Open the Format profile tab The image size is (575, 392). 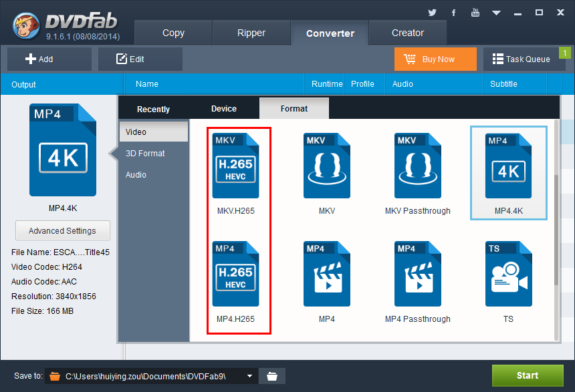[294, 108]
